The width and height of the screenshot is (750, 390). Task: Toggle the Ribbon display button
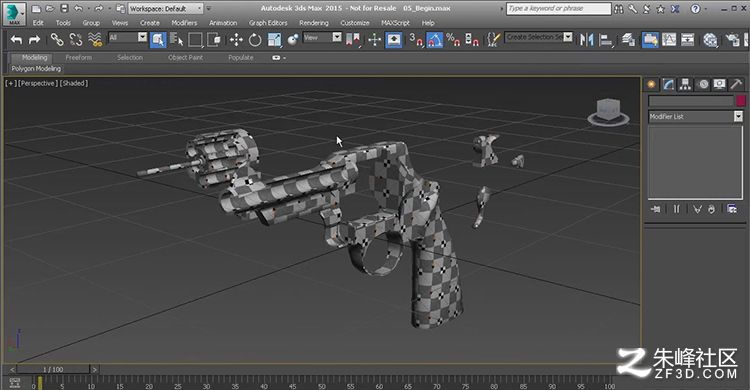pos(650,40)
